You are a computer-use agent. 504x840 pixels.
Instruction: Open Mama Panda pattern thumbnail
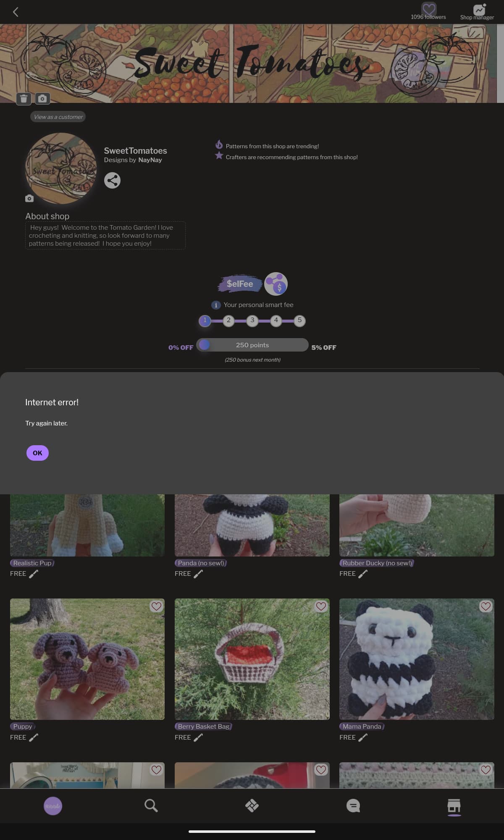coord(417,659)
